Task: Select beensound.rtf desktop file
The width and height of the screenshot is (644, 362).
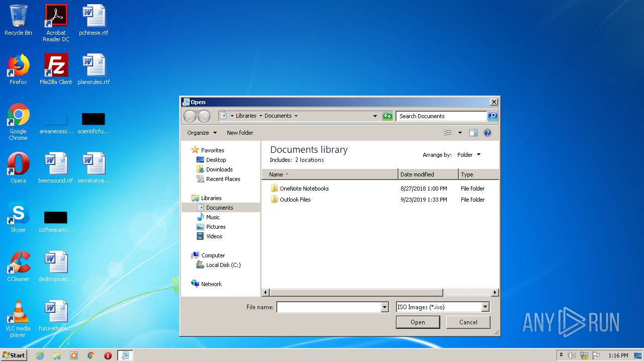Action: 56,168
